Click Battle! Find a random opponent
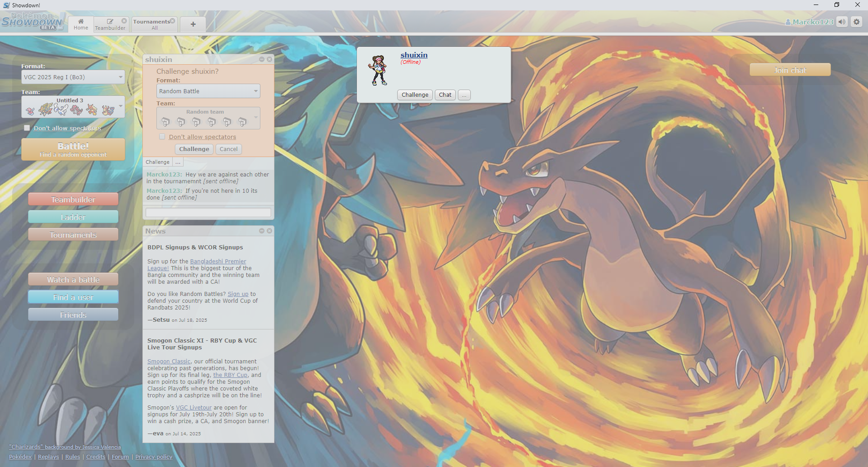This screenshot has height=467, width=868. (73, 149)
